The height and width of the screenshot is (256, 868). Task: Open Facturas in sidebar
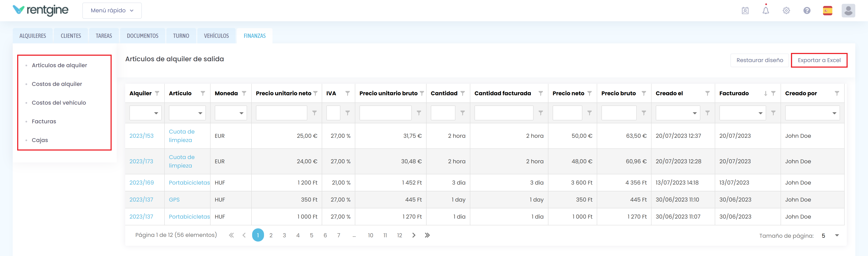[x=44, y=121]
